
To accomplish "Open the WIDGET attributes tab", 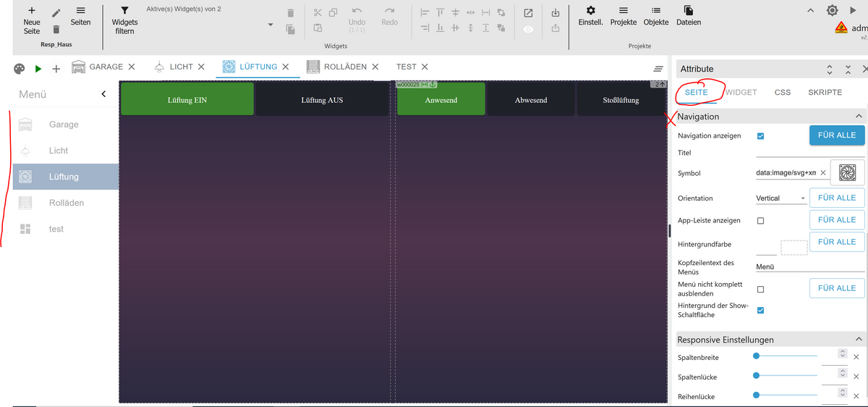I will coord(741,93).
